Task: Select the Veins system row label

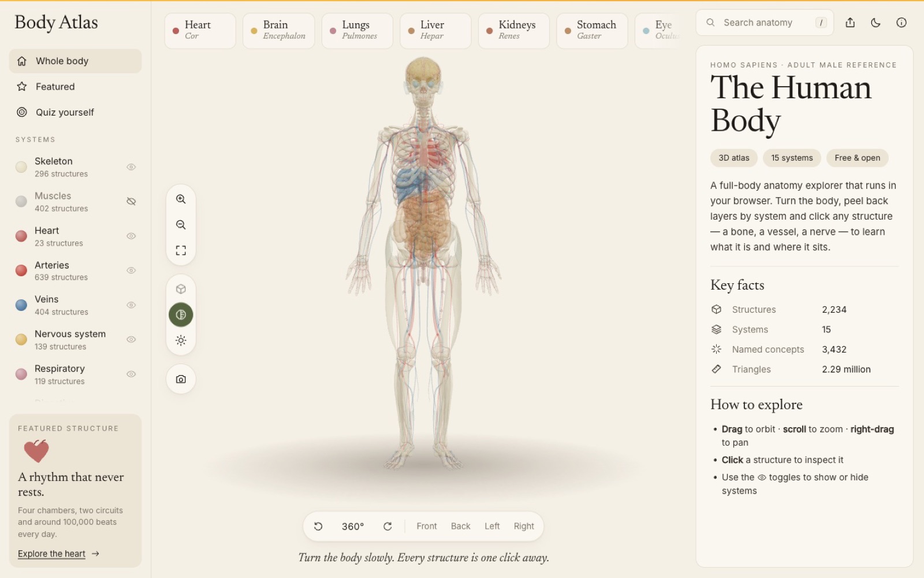Action: click(x=46, y=299)
